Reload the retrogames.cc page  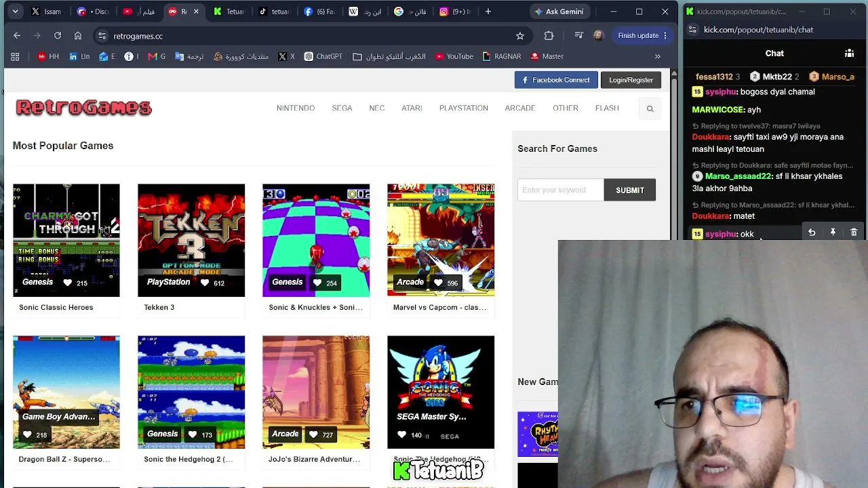click(58, 36)
